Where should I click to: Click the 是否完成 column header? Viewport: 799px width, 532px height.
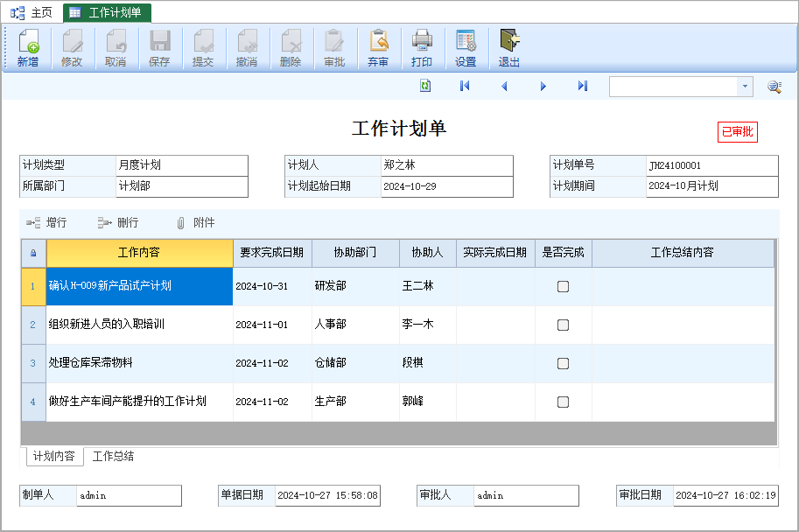point(563,253)
